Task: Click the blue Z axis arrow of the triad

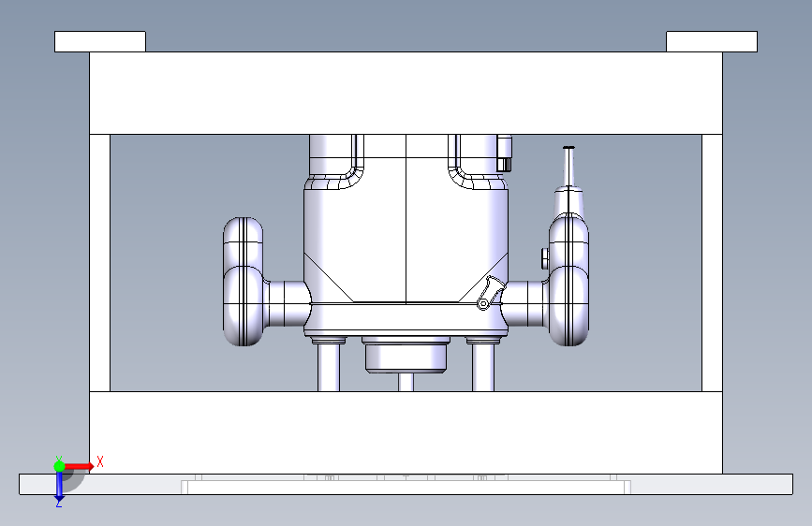Action: [x=59, y=486]
